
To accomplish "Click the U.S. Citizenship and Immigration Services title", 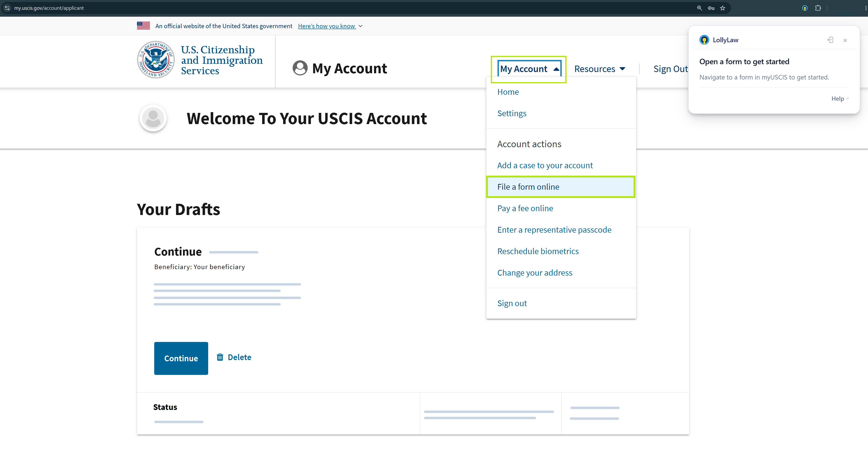I will pos(222,60).
